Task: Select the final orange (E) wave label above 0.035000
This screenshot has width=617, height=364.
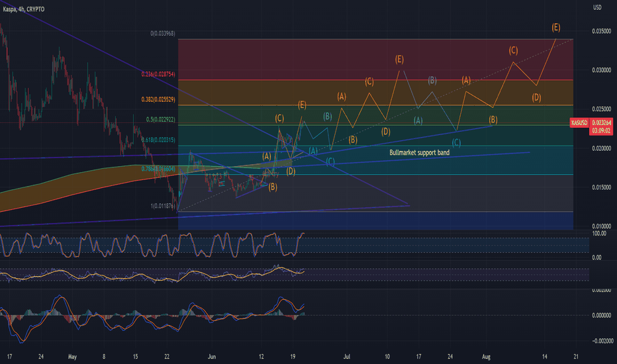Action: coord(555,27)
